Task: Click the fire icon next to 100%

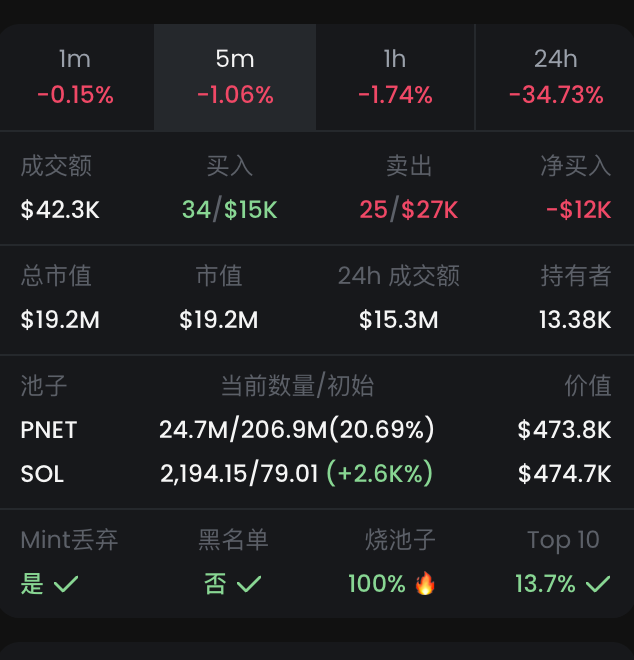Action: (x=426, y=583)
